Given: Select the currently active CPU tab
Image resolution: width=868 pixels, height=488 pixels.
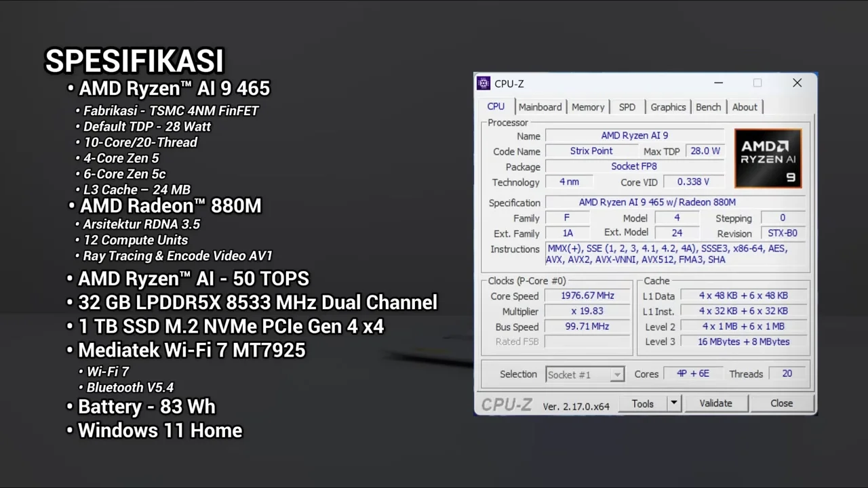Looking at the screenshot, I should (x=495, y=106).
